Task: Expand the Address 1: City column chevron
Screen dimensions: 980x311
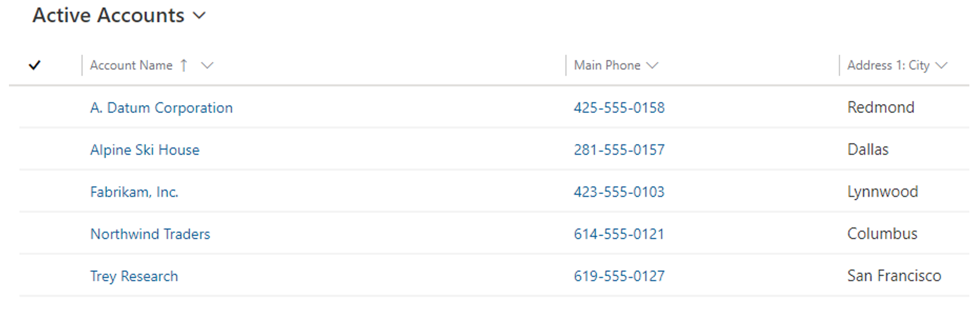Action: pos(941,65)
